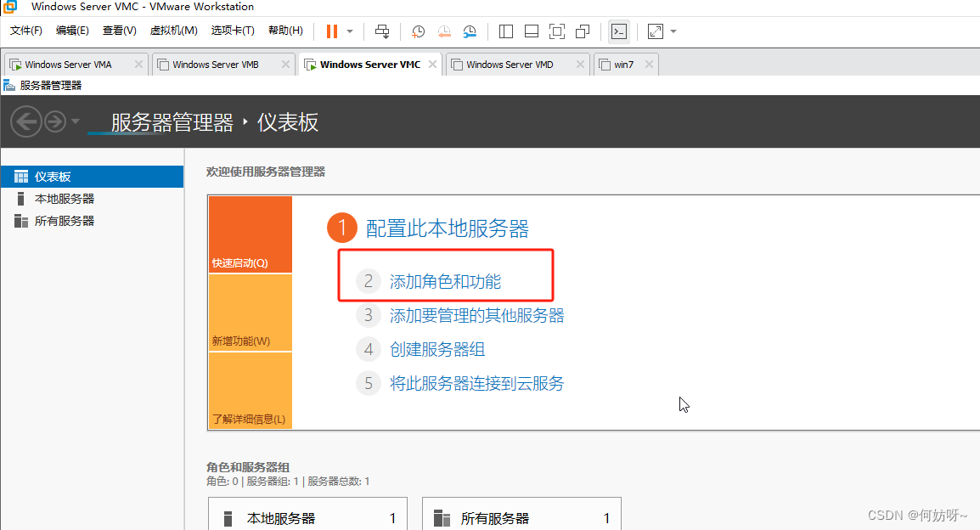This screenshot has width=980, height=530.
Task: Select 本地服务器 in the left sidebar
Action: pyautogui.click(x=65, y=199)
